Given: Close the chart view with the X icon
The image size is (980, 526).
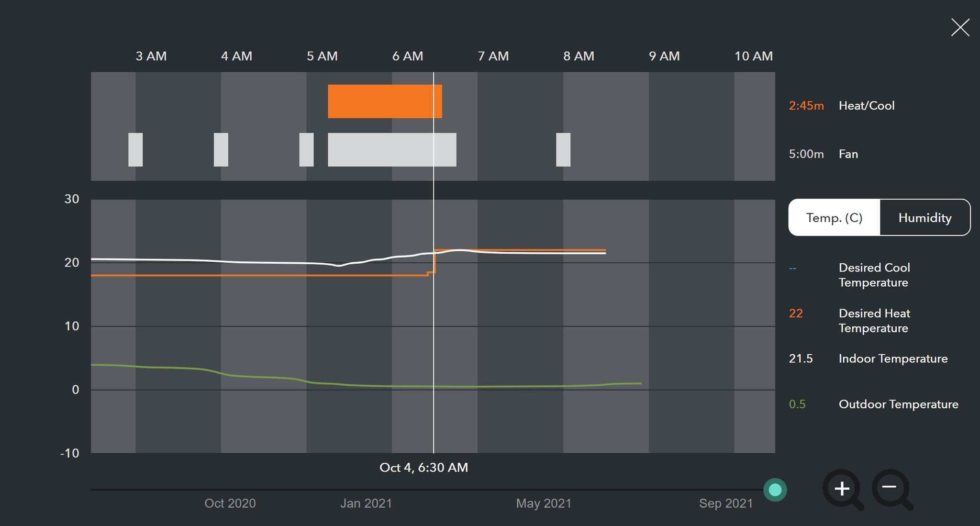Looking at the screenshot, I should (960, 28).
